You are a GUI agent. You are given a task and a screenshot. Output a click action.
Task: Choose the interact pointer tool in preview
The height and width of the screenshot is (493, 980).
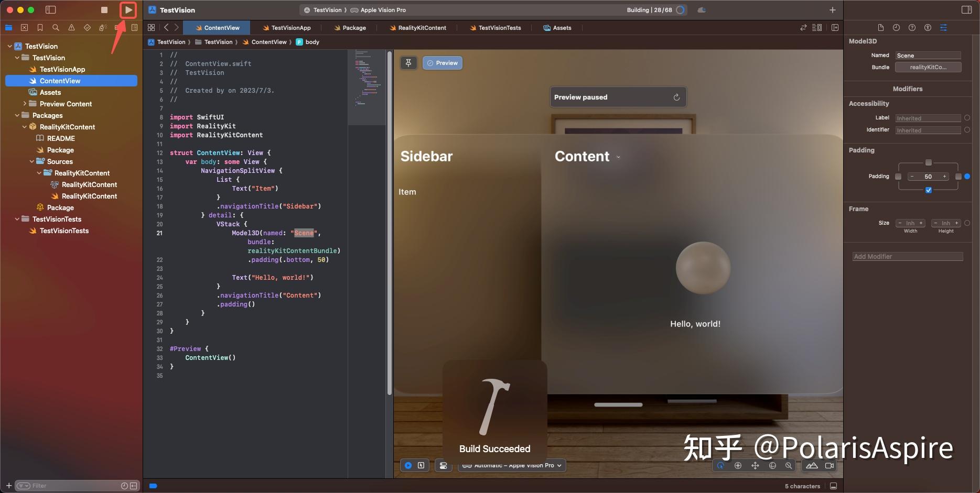coord(721,465)
